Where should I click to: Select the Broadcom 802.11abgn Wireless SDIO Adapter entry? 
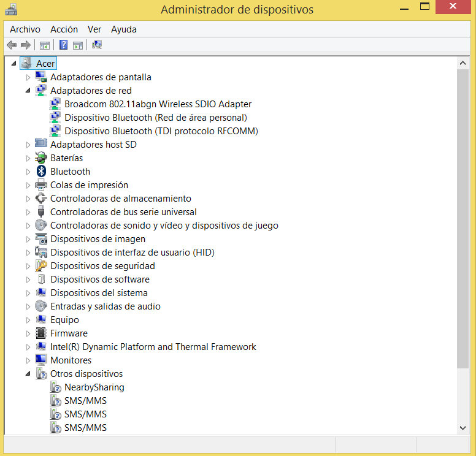point(158,104)
